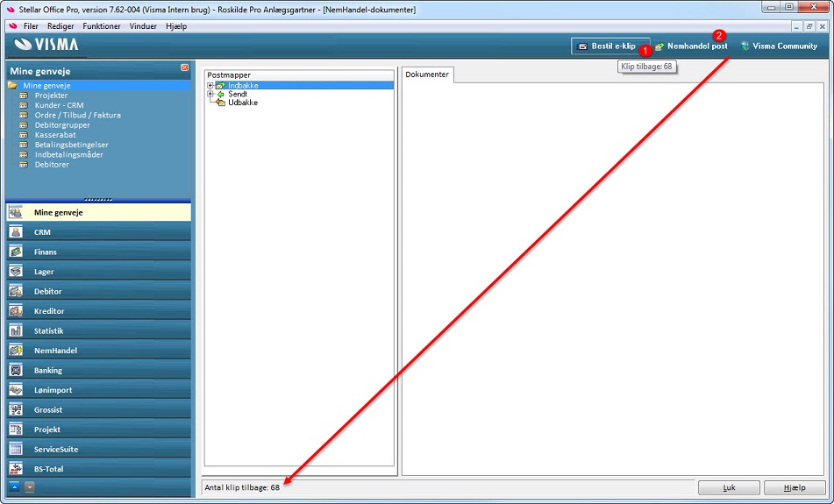
Task: Restore the inner document window
Action: (809, 26)
